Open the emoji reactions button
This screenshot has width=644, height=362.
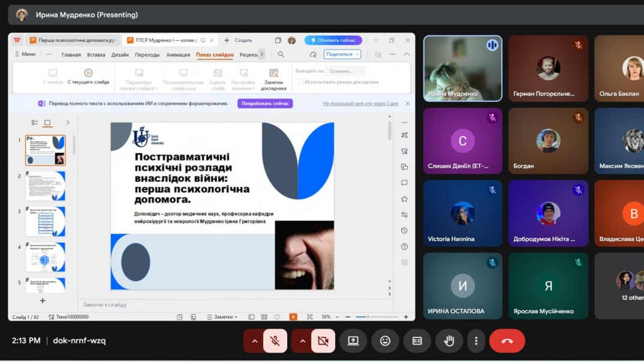(x=385, y=341)
